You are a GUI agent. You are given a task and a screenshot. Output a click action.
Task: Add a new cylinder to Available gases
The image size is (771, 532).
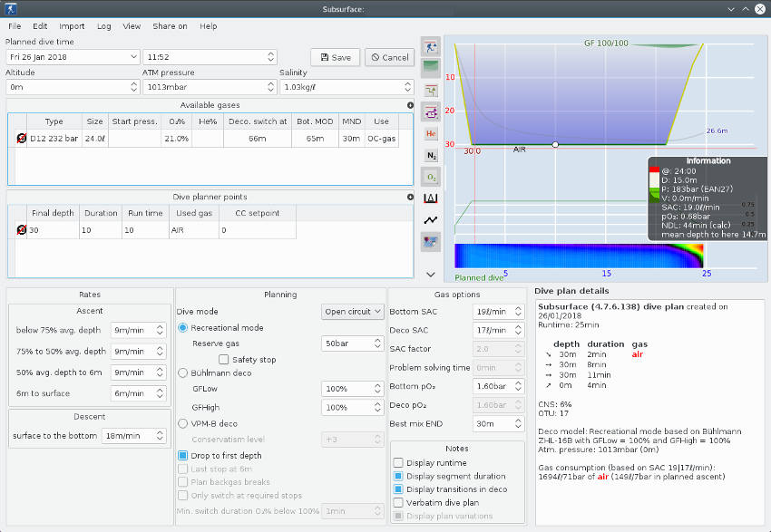tap(410, 105)
